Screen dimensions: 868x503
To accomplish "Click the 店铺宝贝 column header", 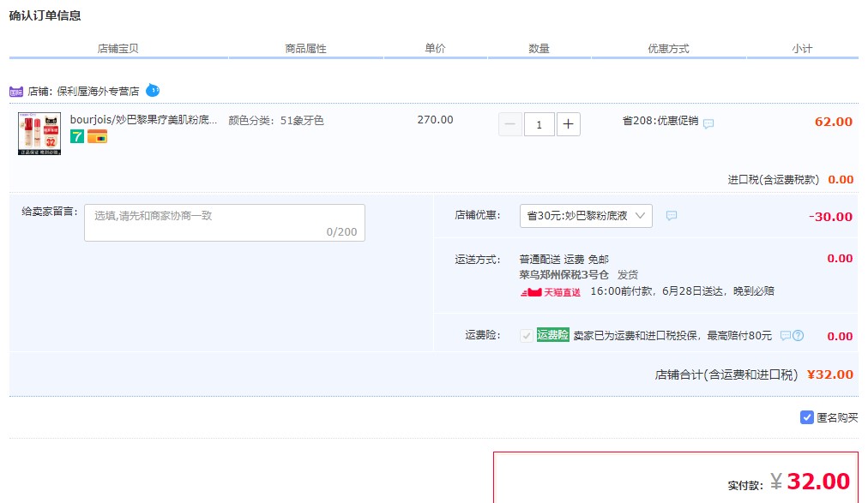I will tap(118, 49).
